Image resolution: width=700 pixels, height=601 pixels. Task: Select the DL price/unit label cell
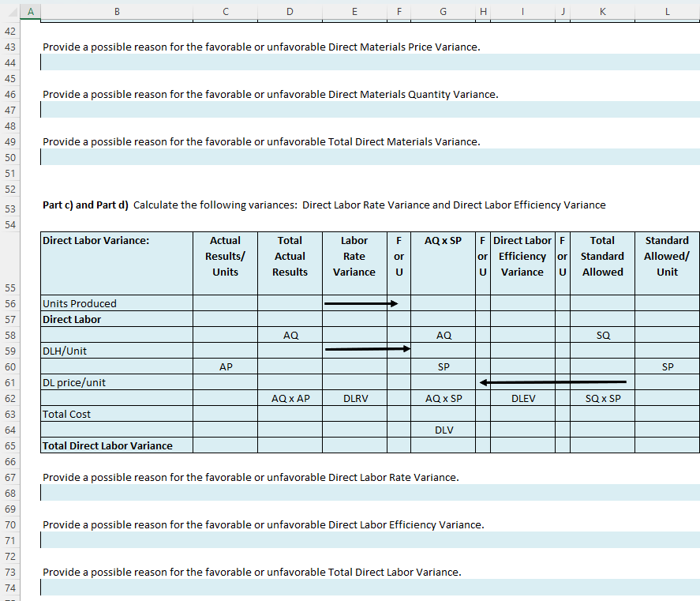pos(116,382)
